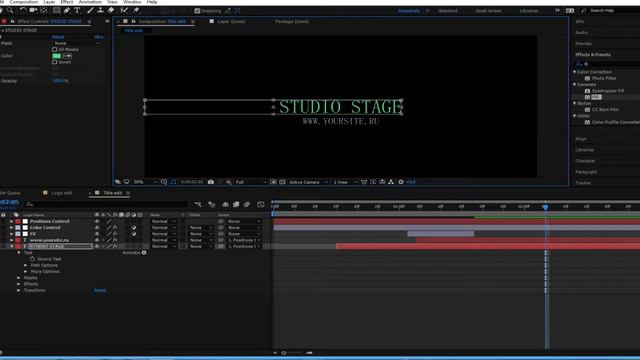The width and height of the screenshot is (640, 360).
Task: Collapse the Color Correction effects category
Action: coord(575,72)
